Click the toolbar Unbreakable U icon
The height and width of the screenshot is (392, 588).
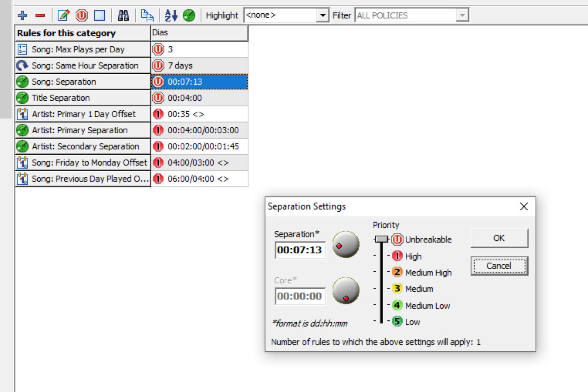[x=82, y=15]
